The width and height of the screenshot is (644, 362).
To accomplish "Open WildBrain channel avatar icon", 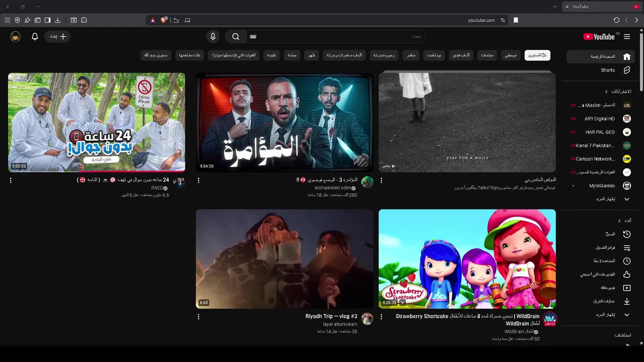I will coord(550,319).
